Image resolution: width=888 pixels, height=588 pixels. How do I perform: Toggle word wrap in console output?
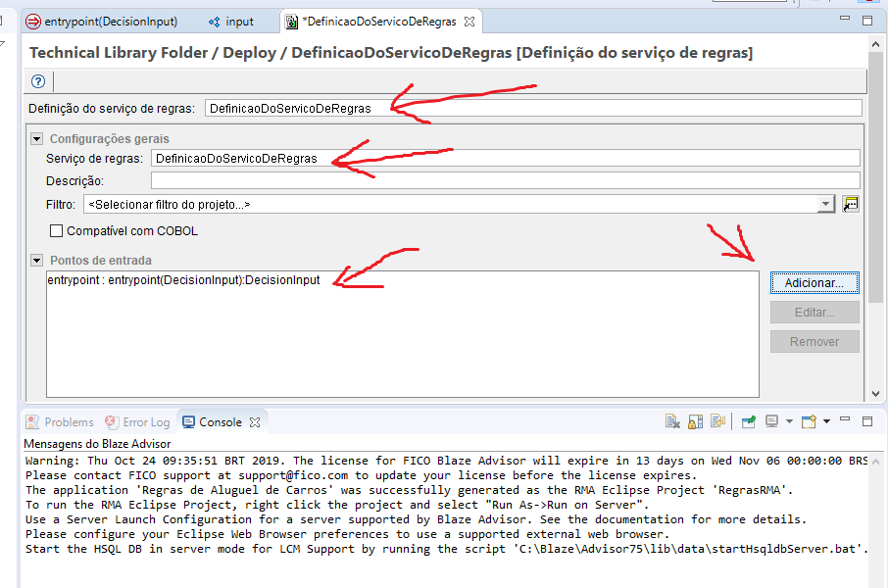[x=716, y=421]
